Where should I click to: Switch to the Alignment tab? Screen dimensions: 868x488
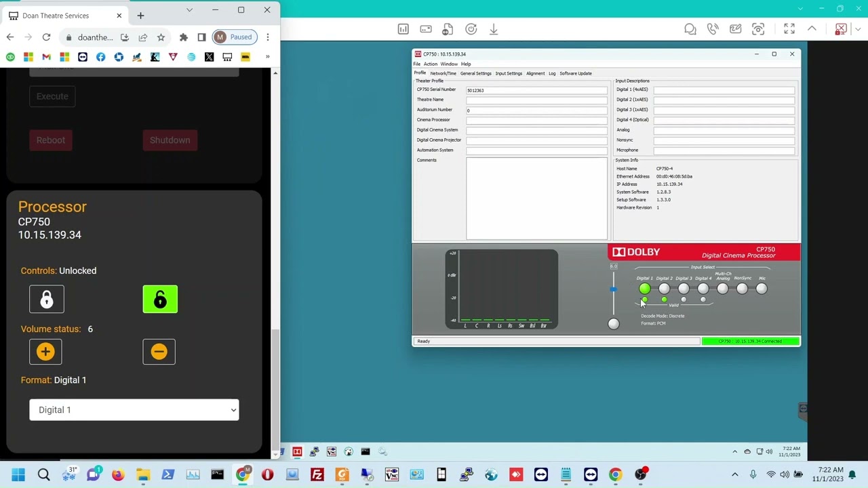[536, 73]
